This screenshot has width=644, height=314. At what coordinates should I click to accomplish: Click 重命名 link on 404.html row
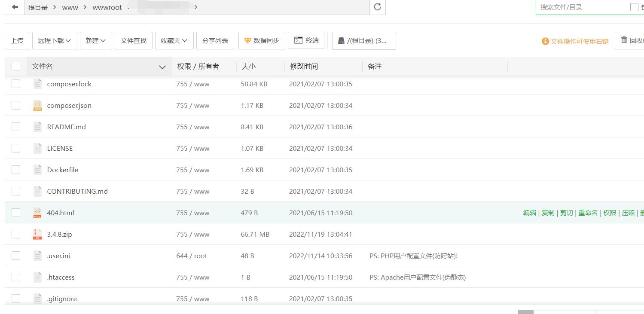coord(588,213)
